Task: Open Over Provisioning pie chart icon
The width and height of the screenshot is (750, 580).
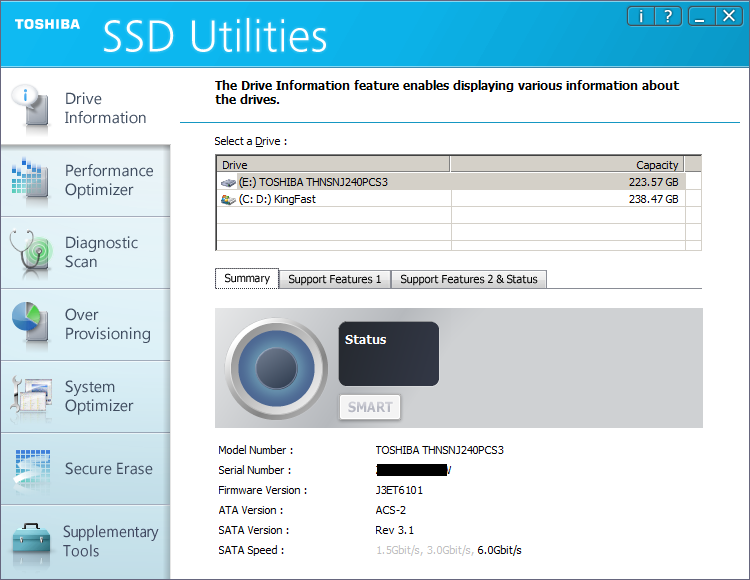Action: tap(30, 324)
